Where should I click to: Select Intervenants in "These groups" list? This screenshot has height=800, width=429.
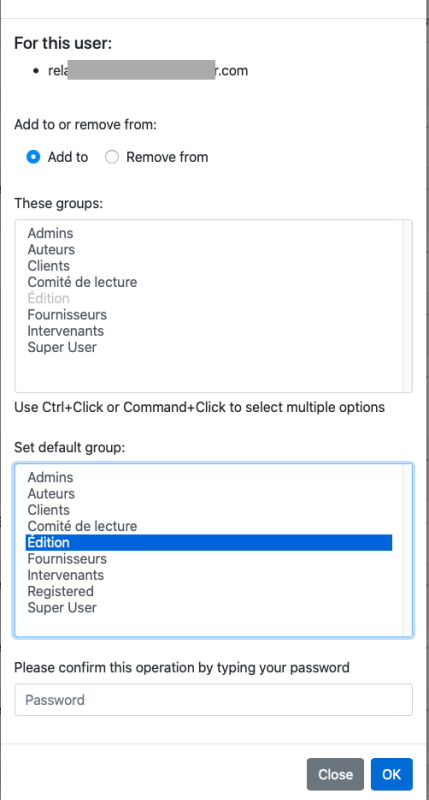point(209,331)
